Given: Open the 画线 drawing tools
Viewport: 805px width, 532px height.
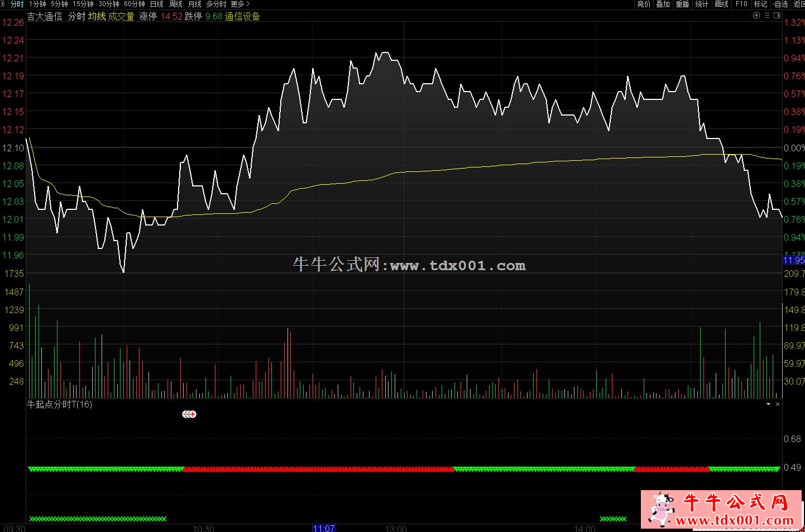Looking at the screenshot, I should (721, 4).
